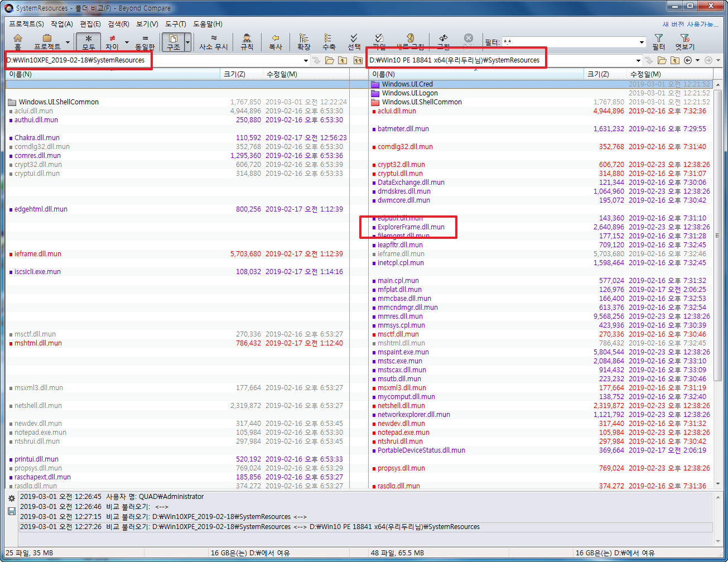Viewport: 728px width, 562px height.
Task: Open the 도구(T) menu
Action: [176, 24]
